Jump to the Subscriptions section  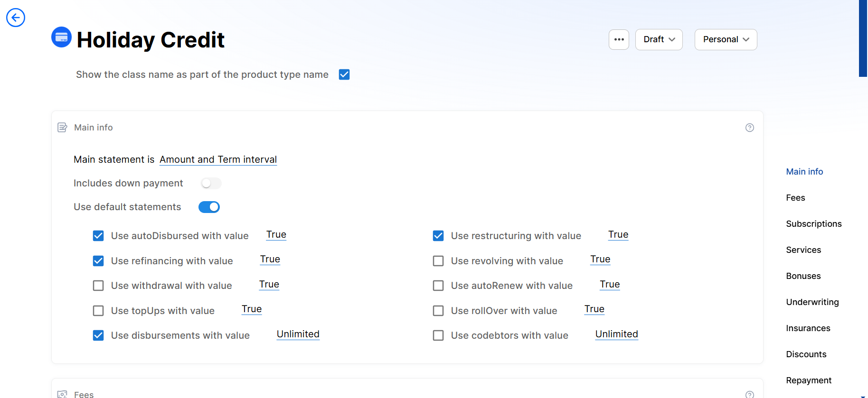pyautogui.click(x=813, y=224)
